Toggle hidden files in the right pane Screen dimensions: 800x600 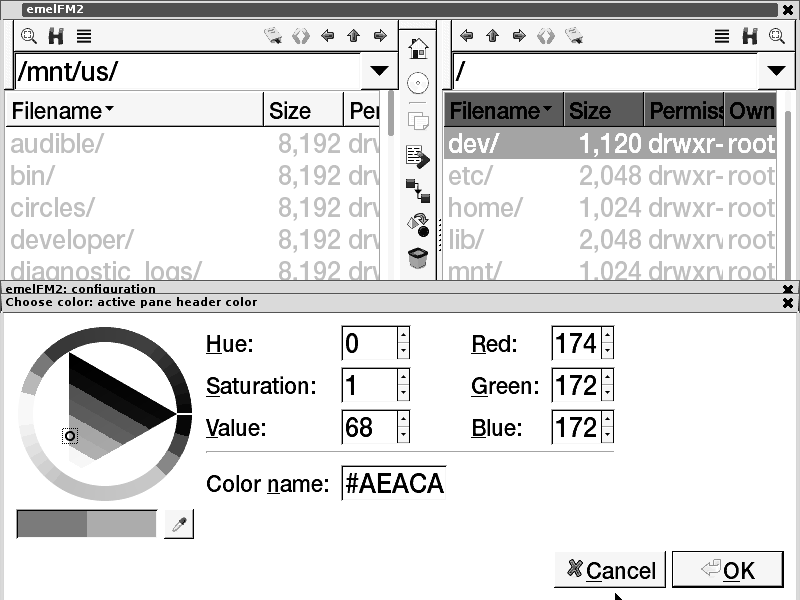pos(749,36)
